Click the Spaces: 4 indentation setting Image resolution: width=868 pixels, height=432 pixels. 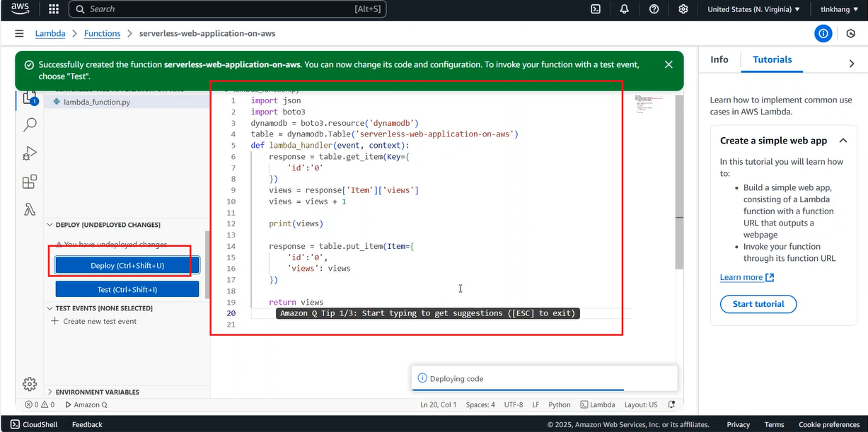(x=480, y=405)
